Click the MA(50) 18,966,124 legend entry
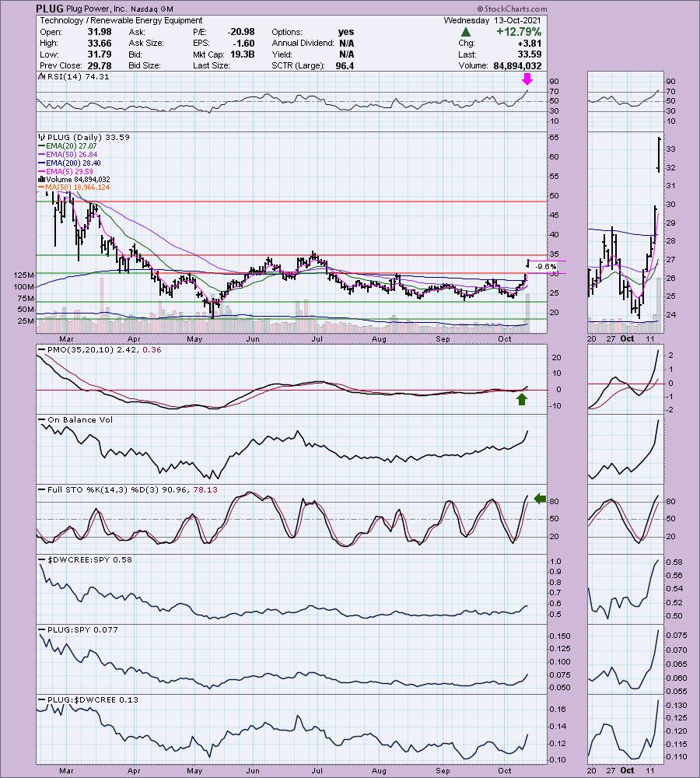Image resolution: width=700 pixels, height=778 pixels. pos(75,187)
